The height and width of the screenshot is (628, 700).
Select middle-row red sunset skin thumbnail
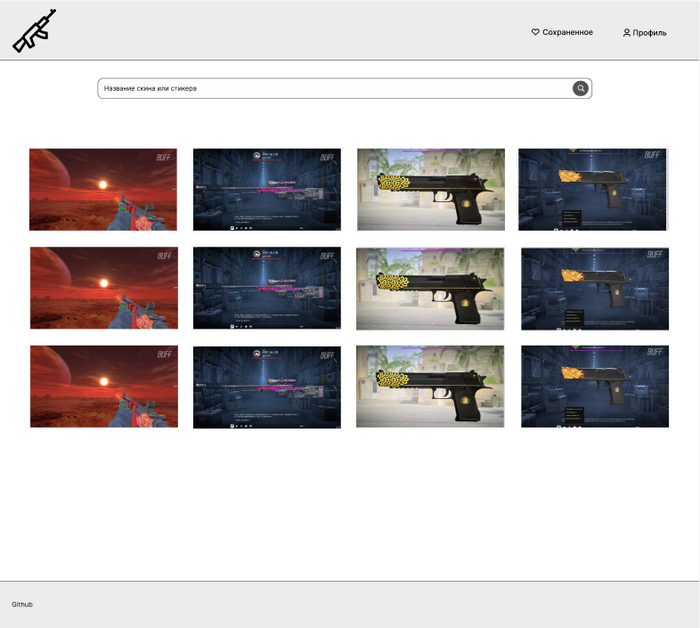tap(104, 288)
